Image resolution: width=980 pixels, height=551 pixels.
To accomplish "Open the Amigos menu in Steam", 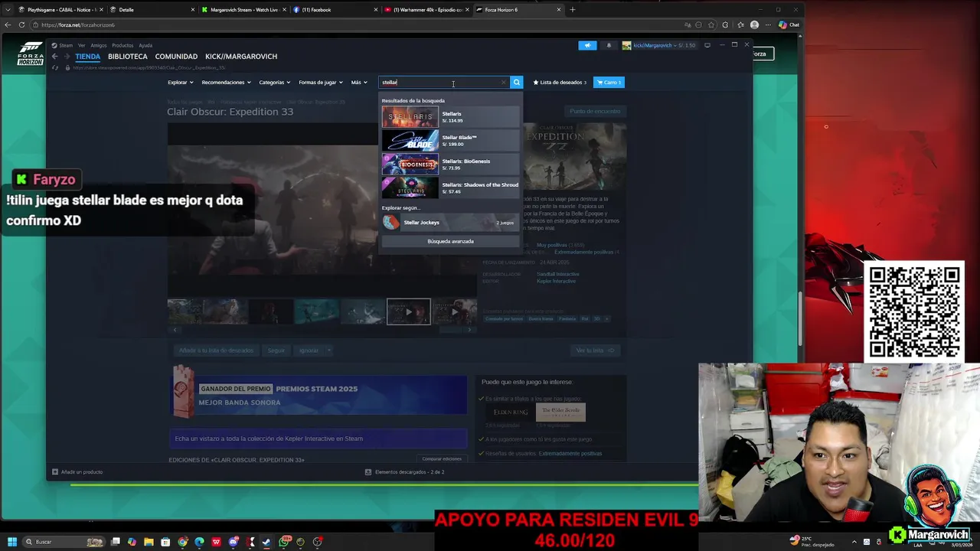I will click(x=98, y=45).
